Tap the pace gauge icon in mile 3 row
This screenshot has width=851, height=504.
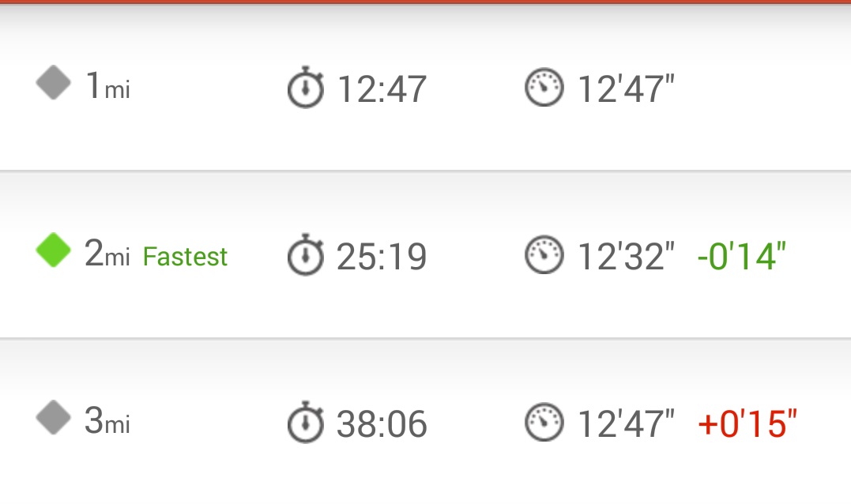point(544,423)
